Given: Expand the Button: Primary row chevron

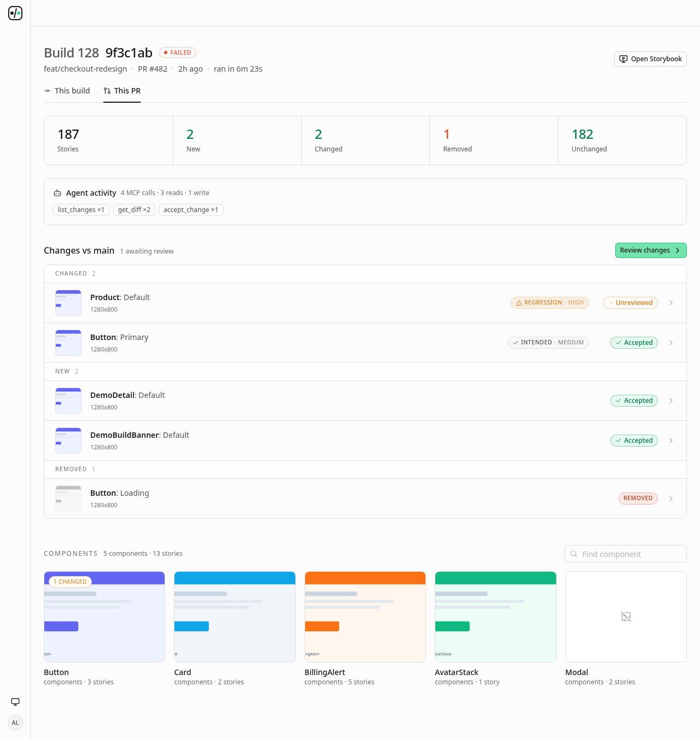Looking at the screenshot, I should pos(671,343).
